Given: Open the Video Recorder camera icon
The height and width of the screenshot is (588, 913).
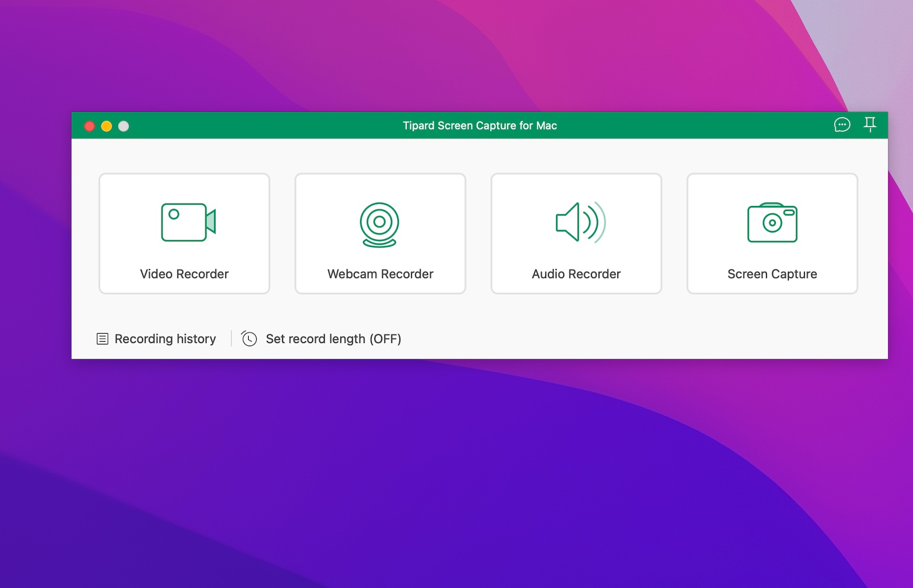Looking at the screenshot, I should click(188, 222).
